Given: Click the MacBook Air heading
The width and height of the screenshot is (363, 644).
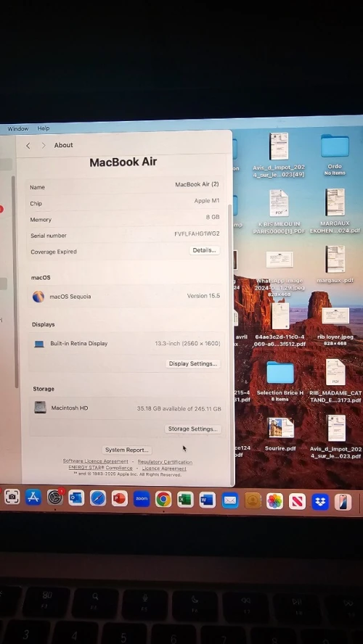Looking at the screenshot, I should pos(123,162).
